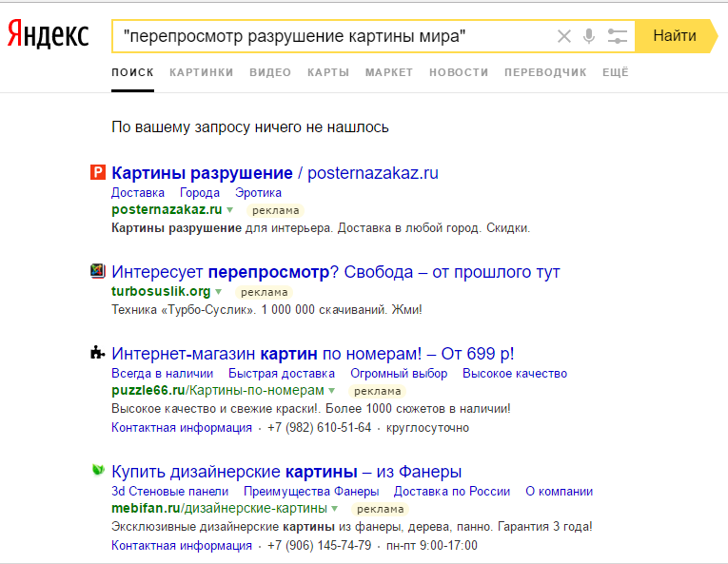The width and height of the screenshot is (728, 564).
Task: Open the Картины разрушение result link
Action: pyautogui.click(x=202, y=173)
